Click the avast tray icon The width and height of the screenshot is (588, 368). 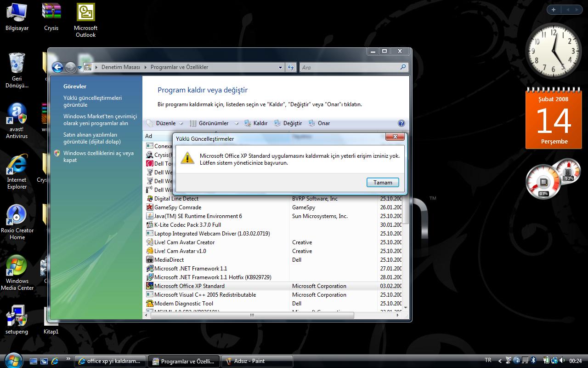(517, 361)
